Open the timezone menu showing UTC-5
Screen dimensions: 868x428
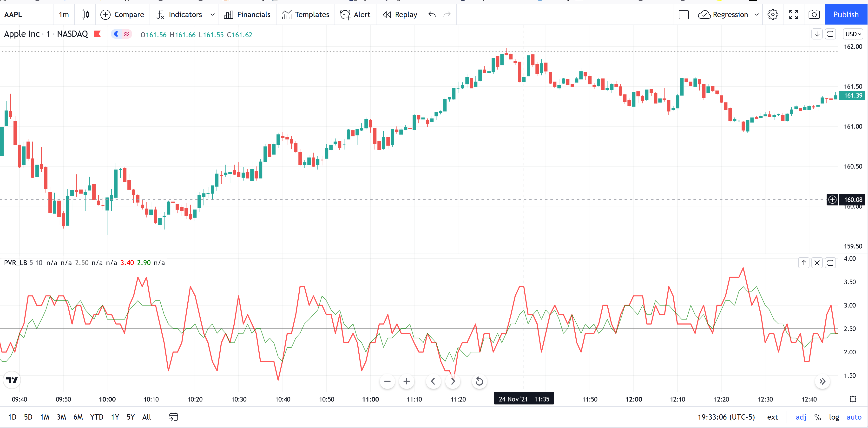click(726, 417)
